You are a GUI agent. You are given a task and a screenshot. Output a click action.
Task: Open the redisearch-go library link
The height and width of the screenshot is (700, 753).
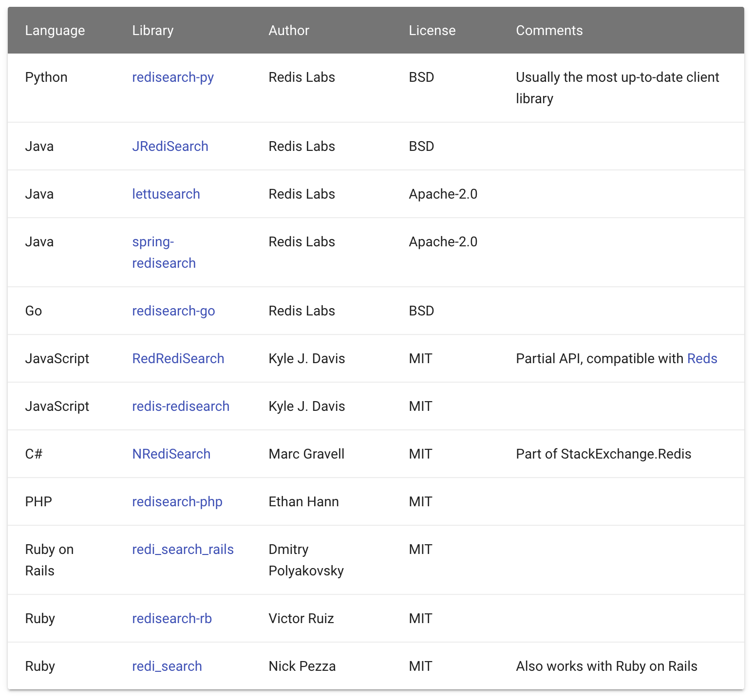click(173, 311)
